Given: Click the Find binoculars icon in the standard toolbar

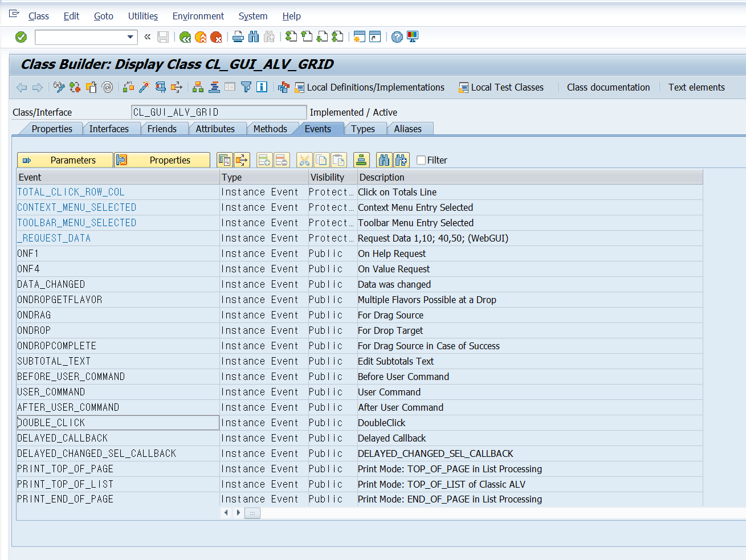Looking at the screenshot, I should tap(254, 37).
